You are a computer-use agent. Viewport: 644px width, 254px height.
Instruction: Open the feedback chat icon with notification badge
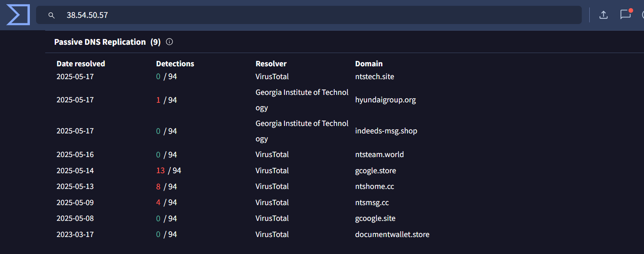pyautogui.click(x=625, y=15)
